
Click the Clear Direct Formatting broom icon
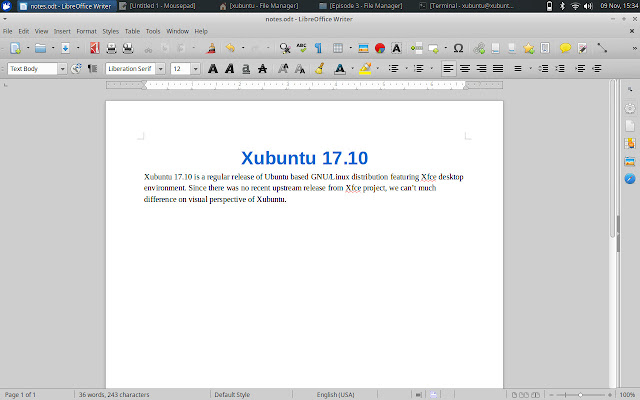320,69
